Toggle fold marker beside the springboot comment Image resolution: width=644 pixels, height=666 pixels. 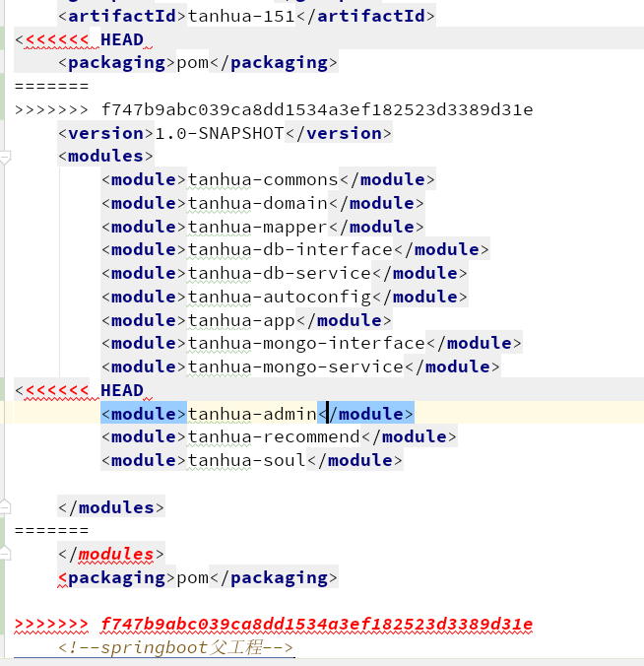coord(5,648)
